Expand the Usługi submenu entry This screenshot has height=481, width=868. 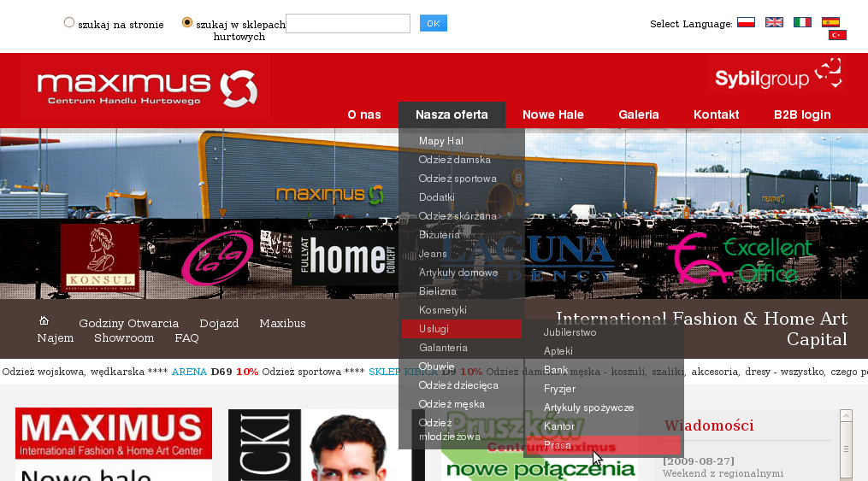tap(462, 329)
